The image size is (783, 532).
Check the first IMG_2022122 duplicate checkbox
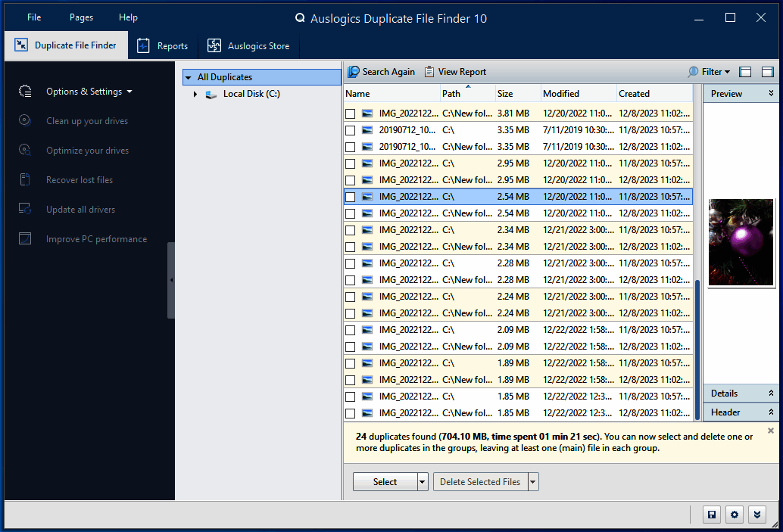tap(351, 113)
